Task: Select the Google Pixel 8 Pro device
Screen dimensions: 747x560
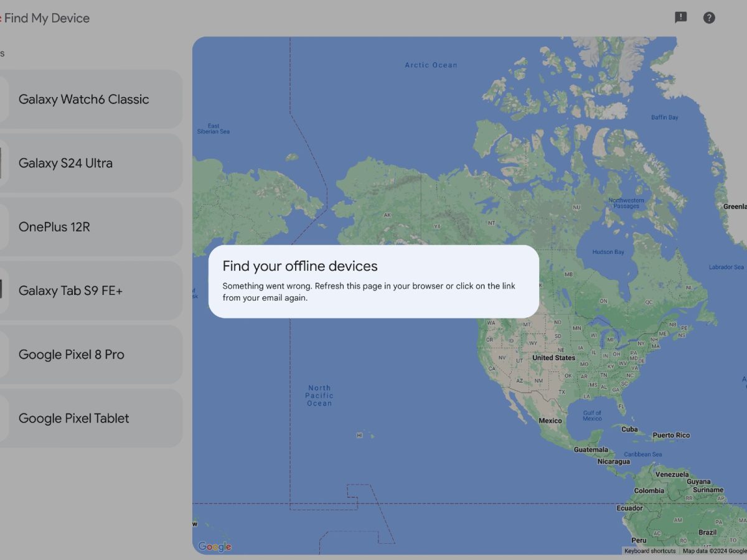Action: point(72,355)
